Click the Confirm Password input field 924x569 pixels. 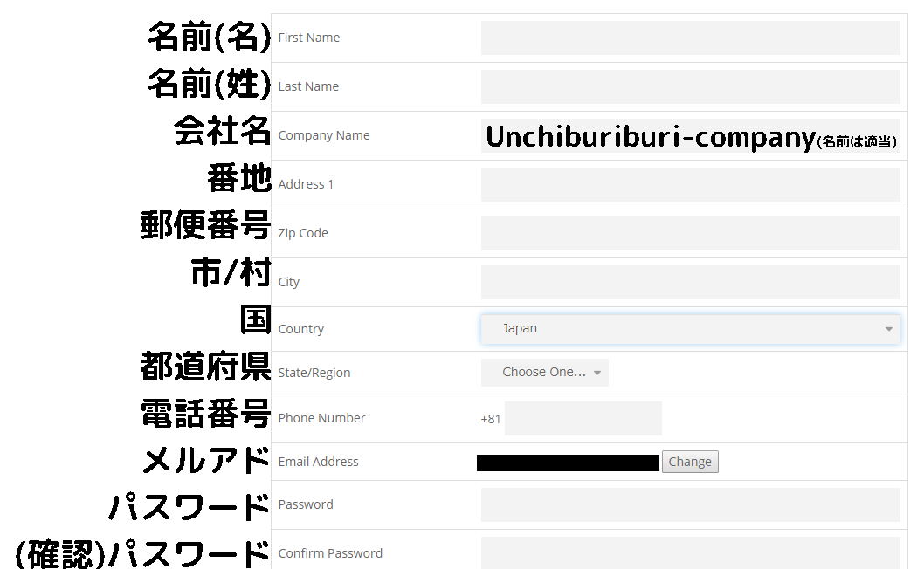tap(690, 553)
